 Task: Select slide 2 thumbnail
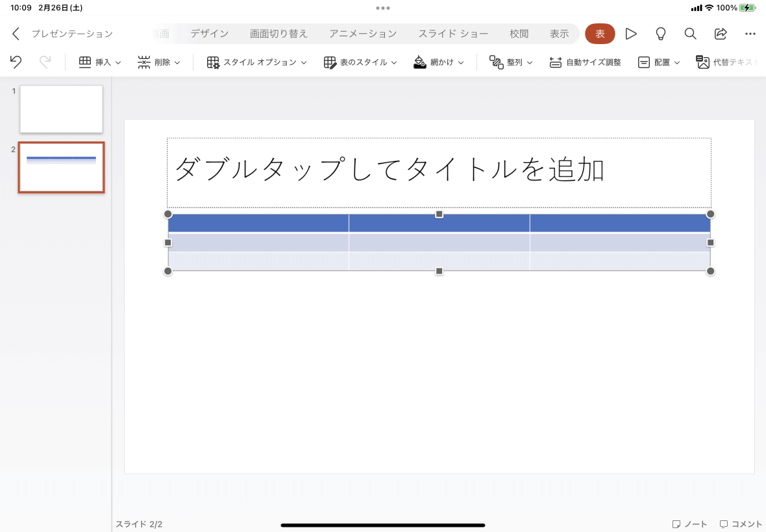coord(61,167)
